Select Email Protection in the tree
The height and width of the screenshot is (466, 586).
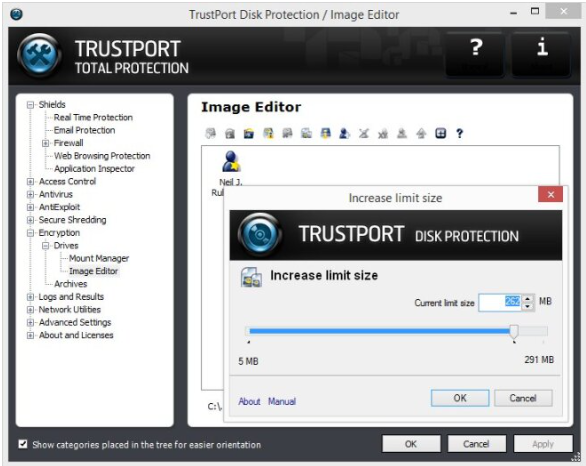click(84, 130)
